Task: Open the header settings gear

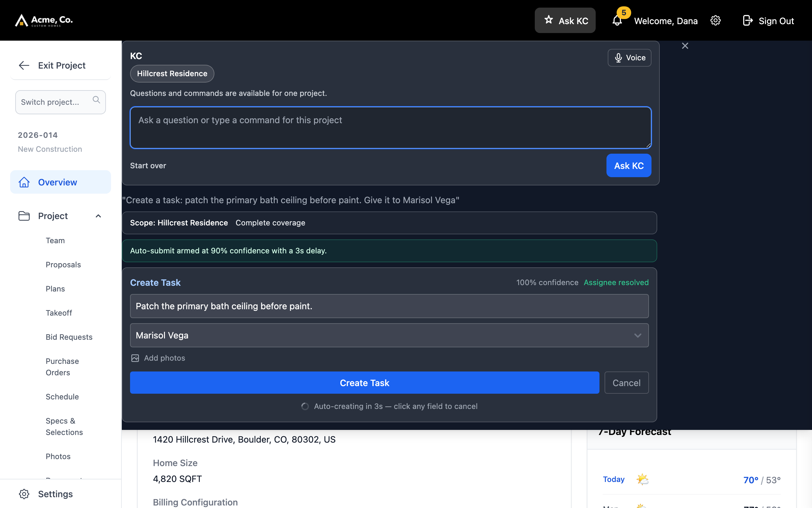Action: point(715,21)
